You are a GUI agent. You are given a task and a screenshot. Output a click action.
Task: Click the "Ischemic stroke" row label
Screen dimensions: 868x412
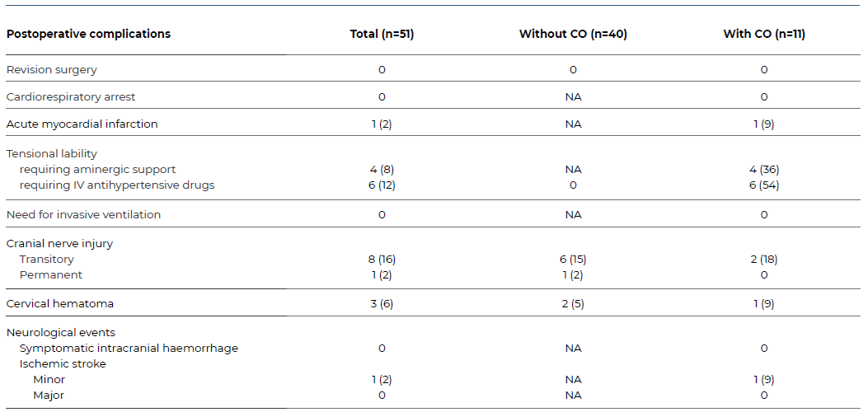click(63, 364)
